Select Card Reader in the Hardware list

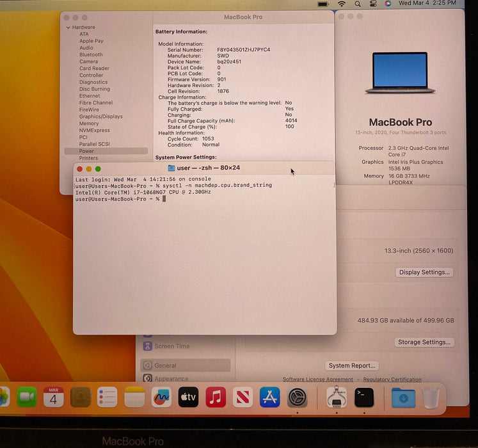click(94, 68)
